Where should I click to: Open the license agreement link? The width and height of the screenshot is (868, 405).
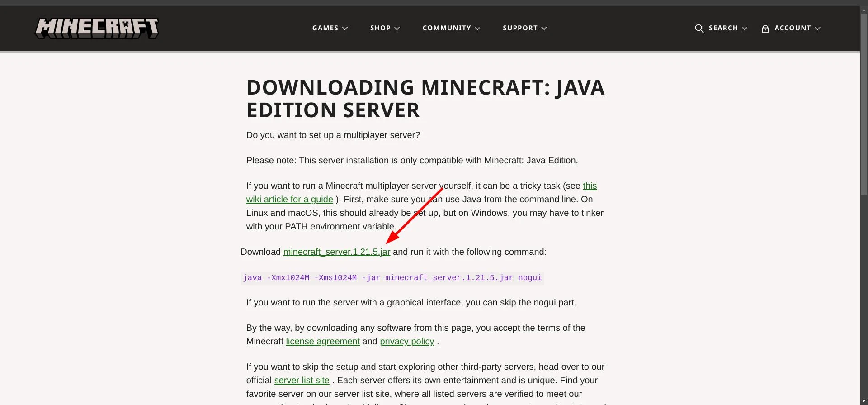tap(322, 342)
